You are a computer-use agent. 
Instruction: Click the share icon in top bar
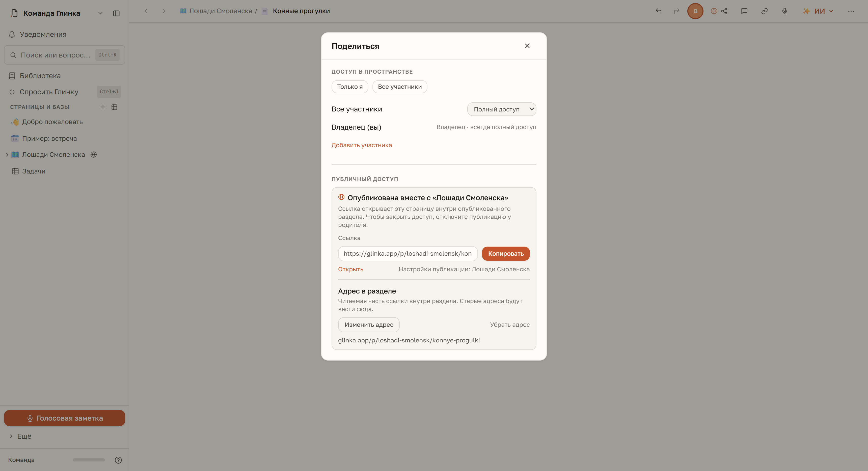click(724, 11)
